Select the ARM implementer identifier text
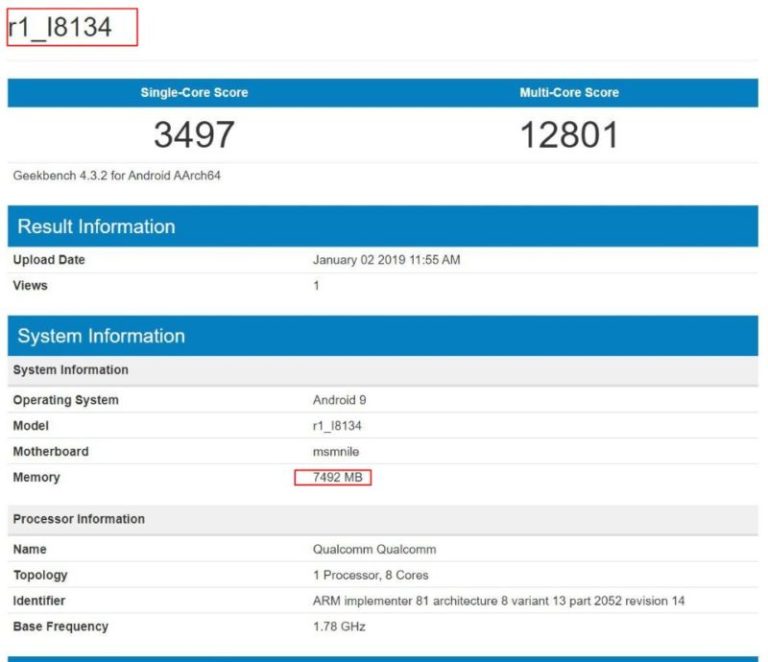This screenshot has height=662, width=768. [x=498, y=601]
